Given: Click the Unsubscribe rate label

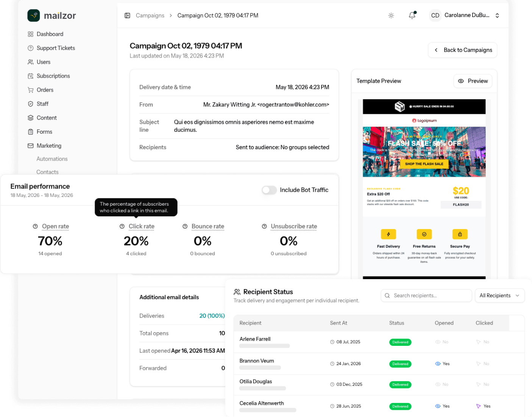Looking at the screenshot, I should 294,226.
